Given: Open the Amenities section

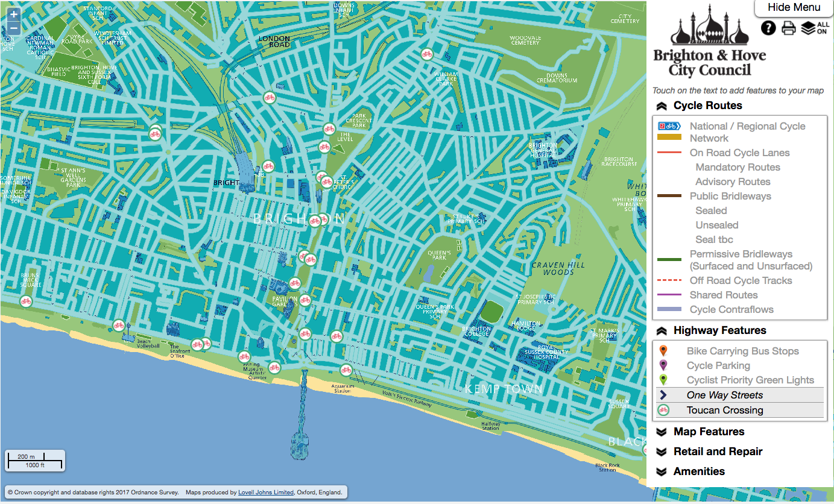Looking at the screenshot, I should (699, 471).
